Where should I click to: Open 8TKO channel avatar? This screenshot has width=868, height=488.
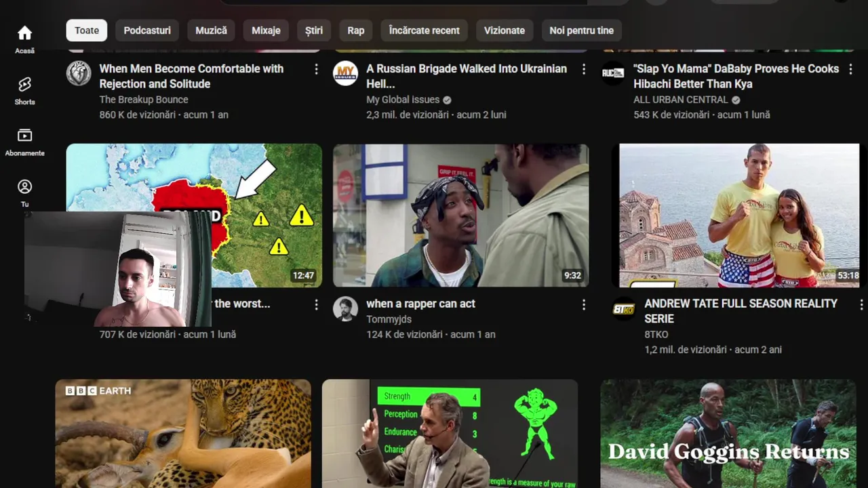[624, 308]
